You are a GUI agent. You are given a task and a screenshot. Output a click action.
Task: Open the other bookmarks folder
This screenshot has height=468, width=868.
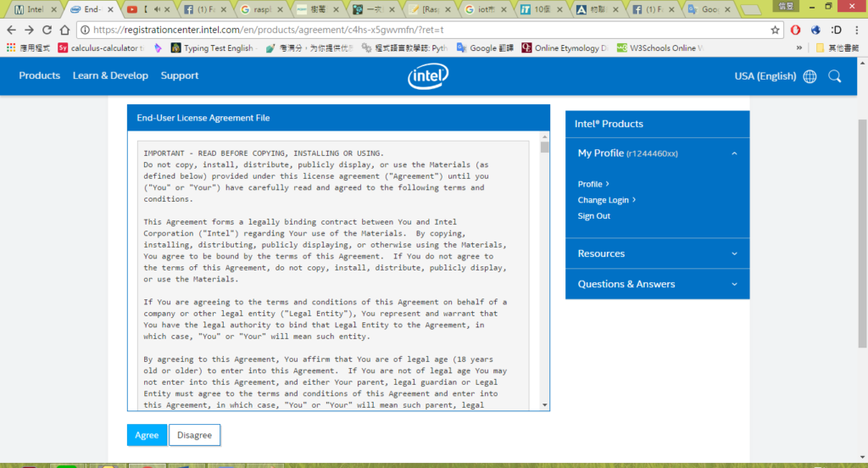[837, 48]
